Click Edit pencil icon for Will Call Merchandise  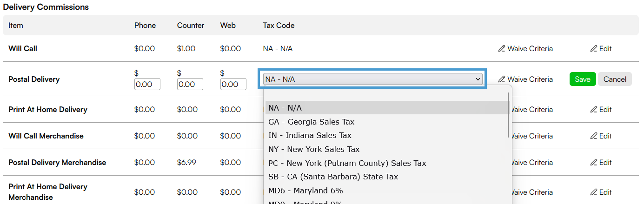click(x=593, y=136)
